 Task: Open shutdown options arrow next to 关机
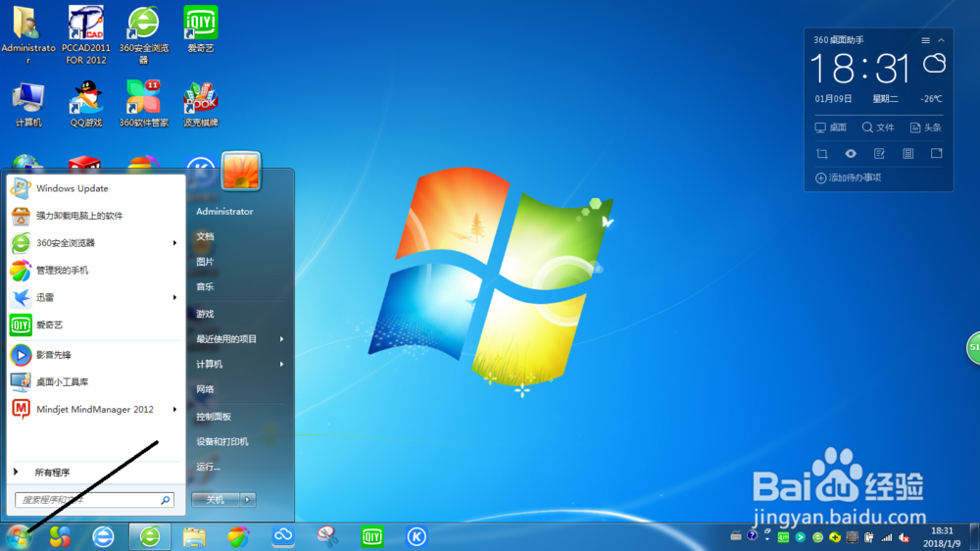(248, 499)
